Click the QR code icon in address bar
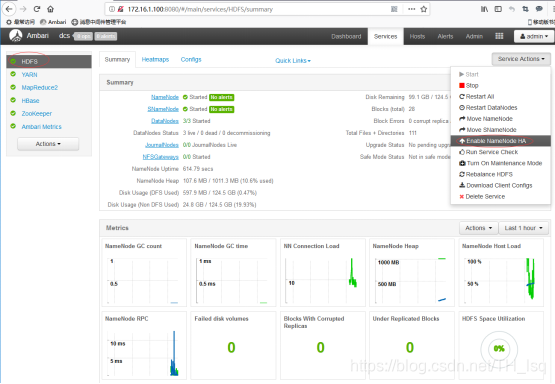Viewport: 555px width, 384px height. [394, 9]
